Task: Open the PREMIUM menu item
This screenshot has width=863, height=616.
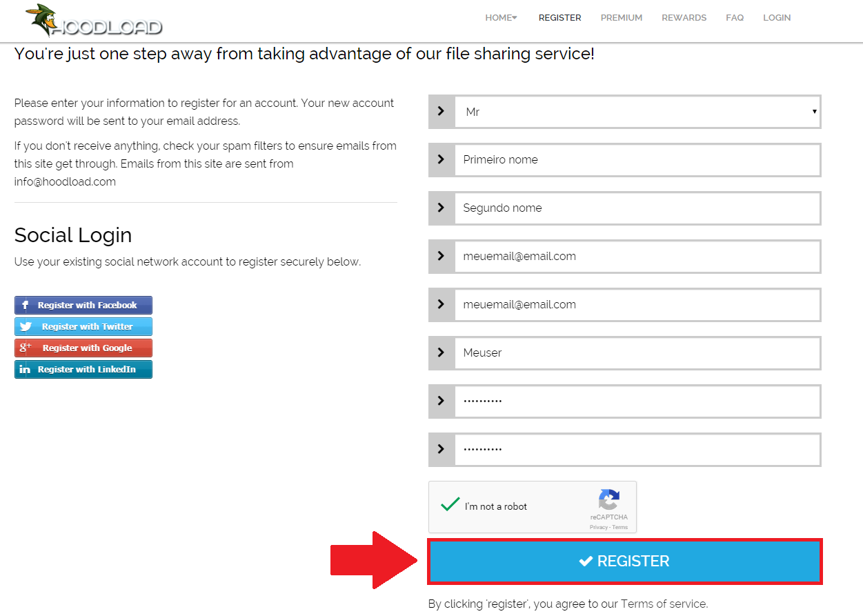Action: 622,18
